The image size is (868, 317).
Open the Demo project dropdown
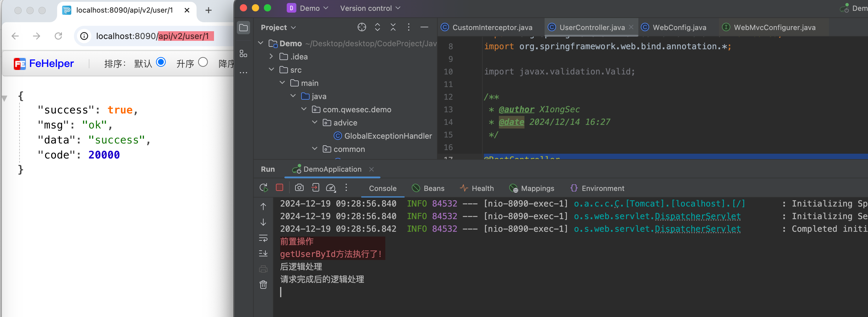[307, 8]
